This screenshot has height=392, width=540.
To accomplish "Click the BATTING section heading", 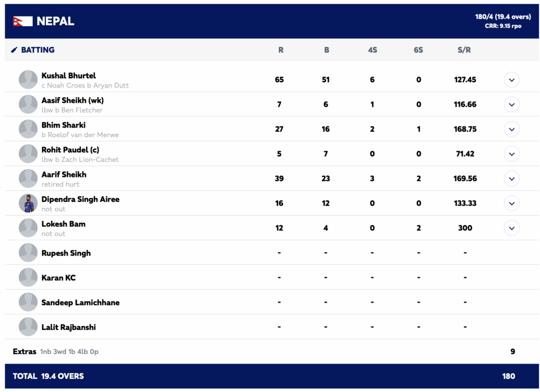I will [x=37, y=50].
